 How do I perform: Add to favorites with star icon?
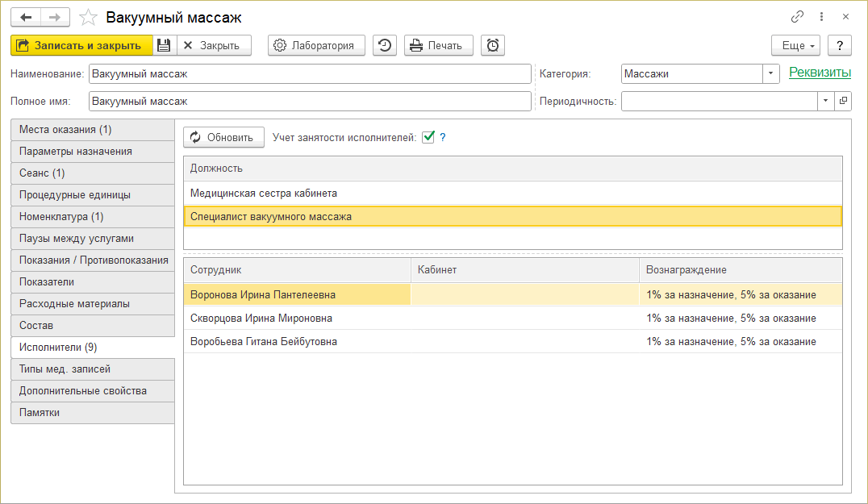[90, 17]
